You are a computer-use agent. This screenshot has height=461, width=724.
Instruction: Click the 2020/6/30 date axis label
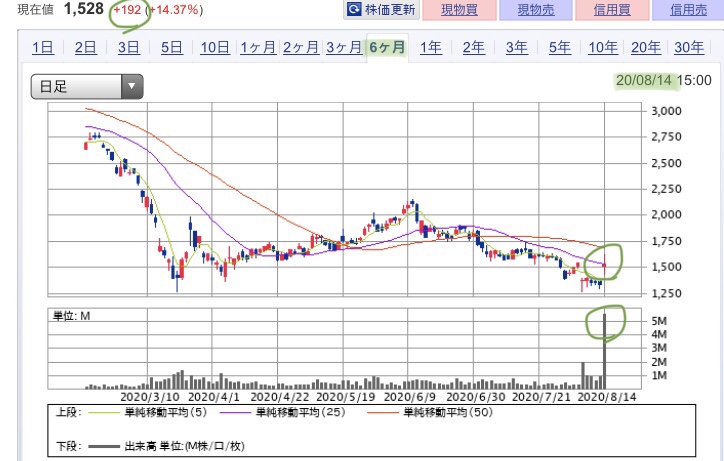(x=476, y=397)
